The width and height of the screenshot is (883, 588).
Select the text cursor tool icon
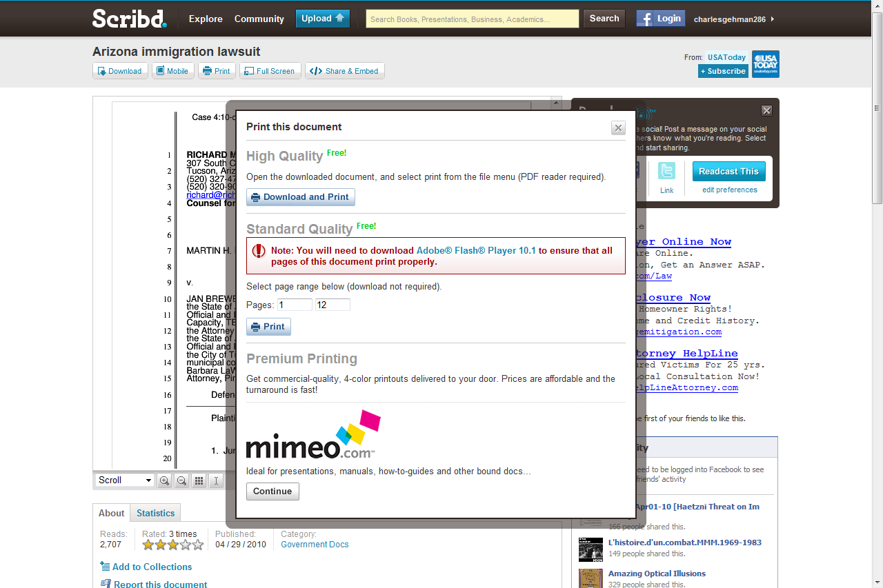tap(216, 481)
